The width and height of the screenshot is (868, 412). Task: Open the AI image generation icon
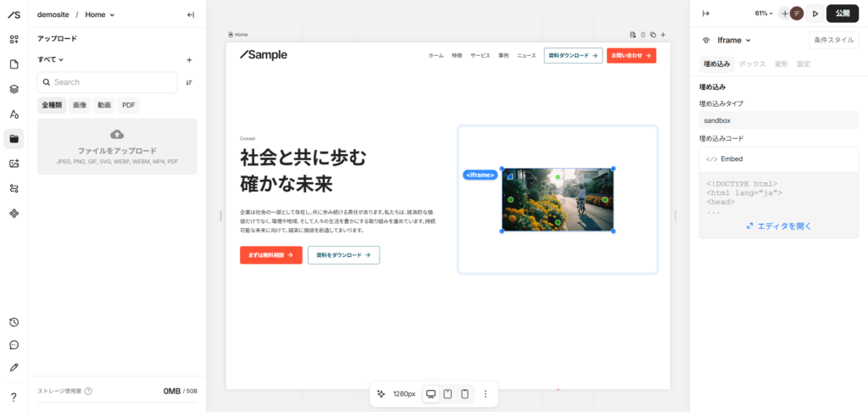point(14,164)
